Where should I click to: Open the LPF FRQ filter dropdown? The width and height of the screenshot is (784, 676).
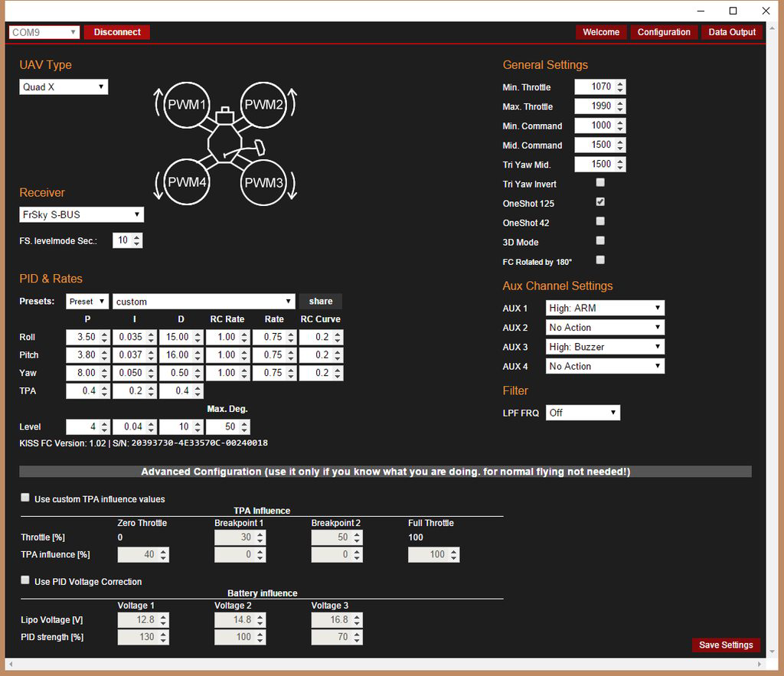[x=583, y=413]
